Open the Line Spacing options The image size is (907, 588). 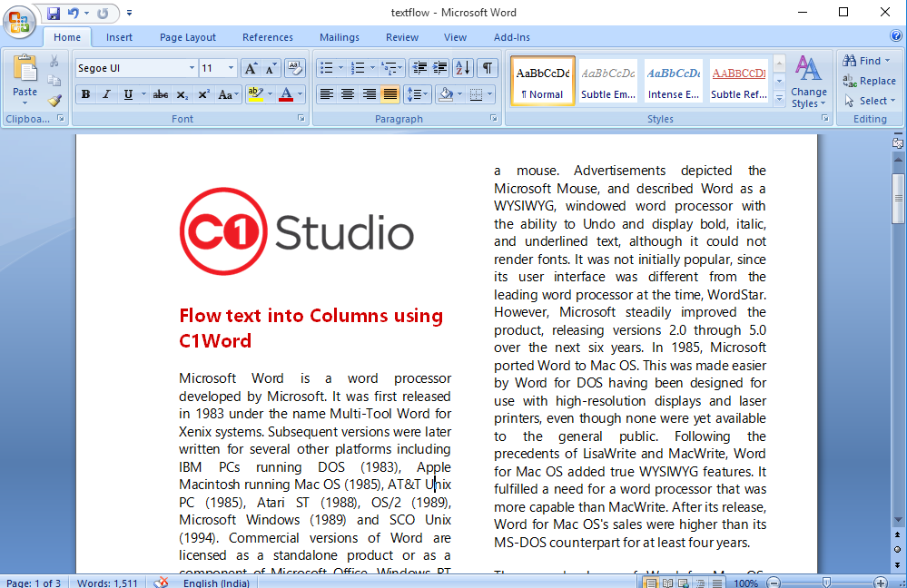(x=417, y=94)
